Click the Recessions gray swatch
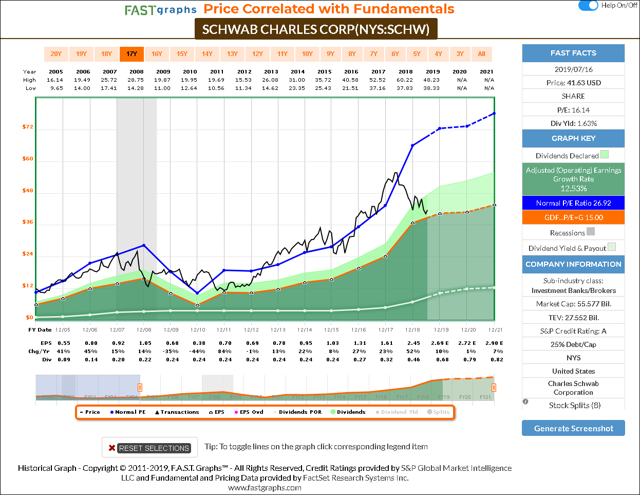Viewport: 640px width, 495px height. click(x=590, y=232)
